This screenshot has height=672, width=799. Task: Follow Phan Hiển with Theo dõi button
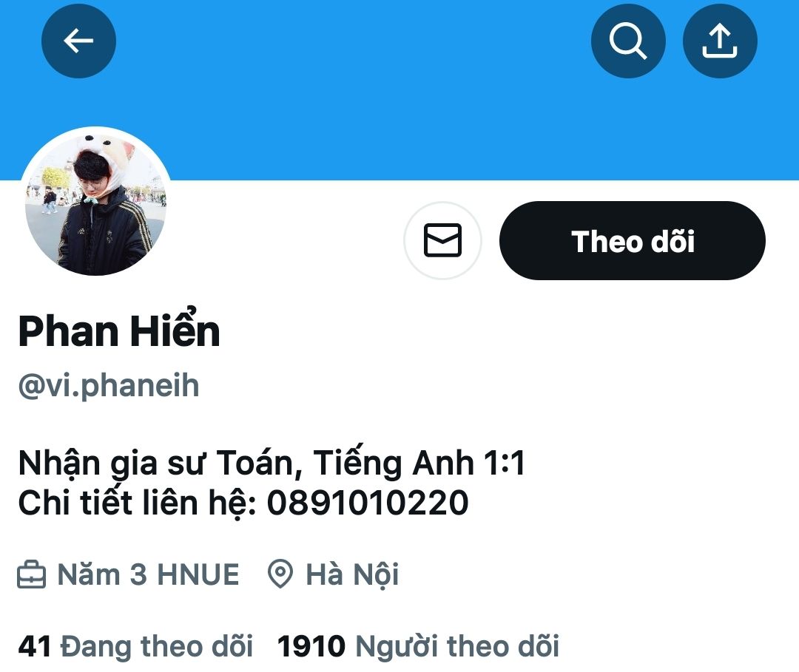coord(633,240)
